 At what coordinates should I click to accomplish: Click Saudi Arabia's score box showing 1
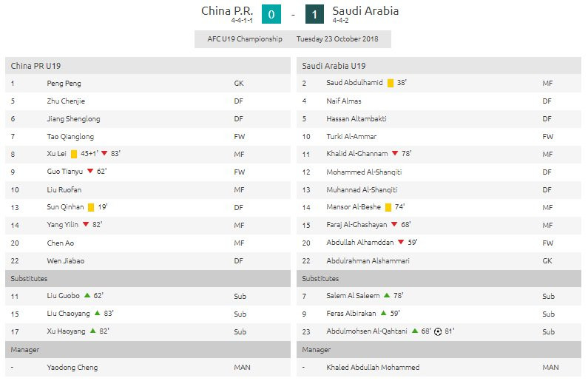pyautogui.click(x=316, y=14)
